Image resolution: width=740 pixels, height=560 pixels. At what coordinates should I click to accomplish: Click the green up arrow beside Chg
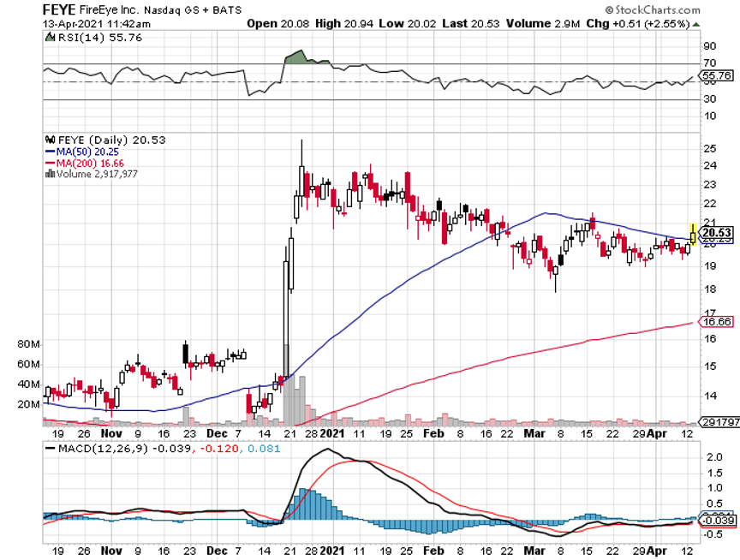click(696, 24)
